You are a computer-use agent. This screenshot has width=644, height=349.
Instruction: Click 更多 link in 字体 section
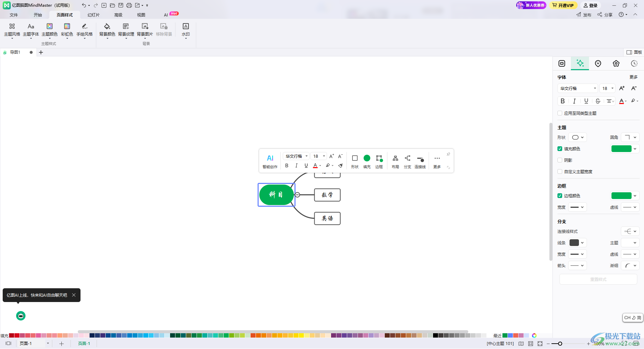634,77
